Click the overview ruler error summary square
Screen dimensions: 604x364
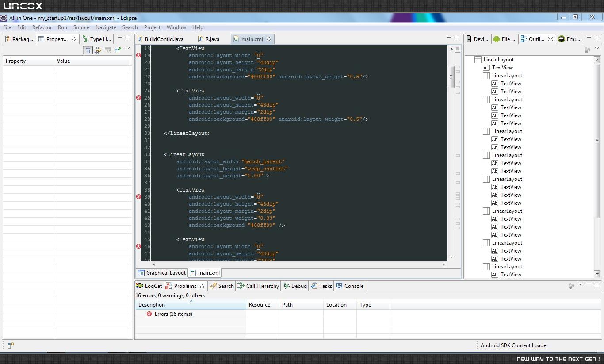[458, 49]
